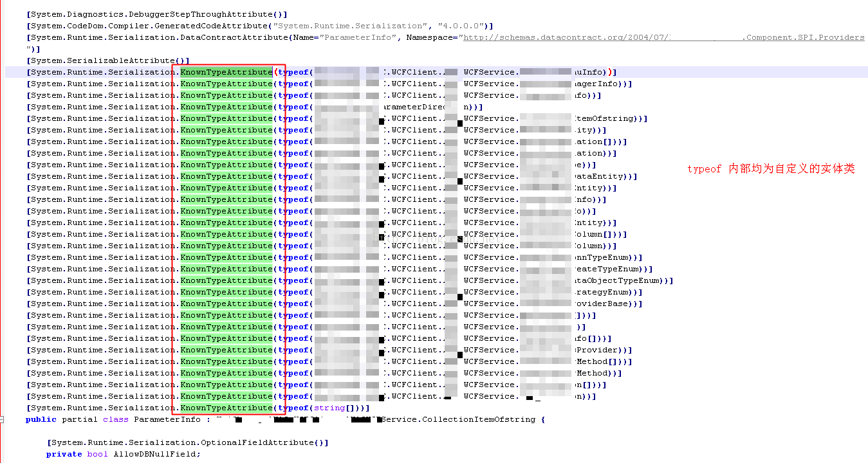Select the "4.0.0.0" version string
The image size is (868, 463).
point(461,26)
